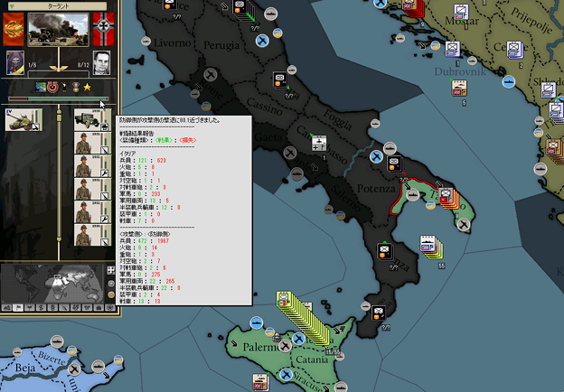564x392 pixels.
Task: Select the British tank counter below Dubrovnik
Action: pos(459,89)
